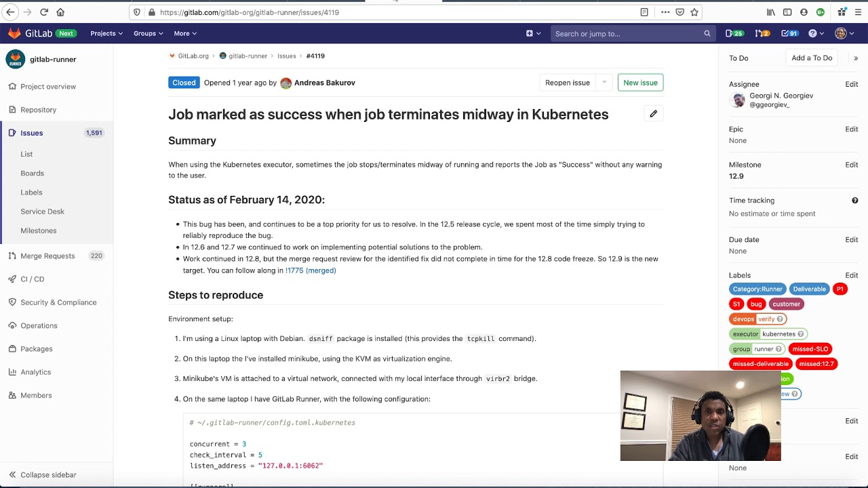Open to-do list counter showing 91
Image resolution: width=868 pixels, height=488 pixels.
tap(789, 33)
